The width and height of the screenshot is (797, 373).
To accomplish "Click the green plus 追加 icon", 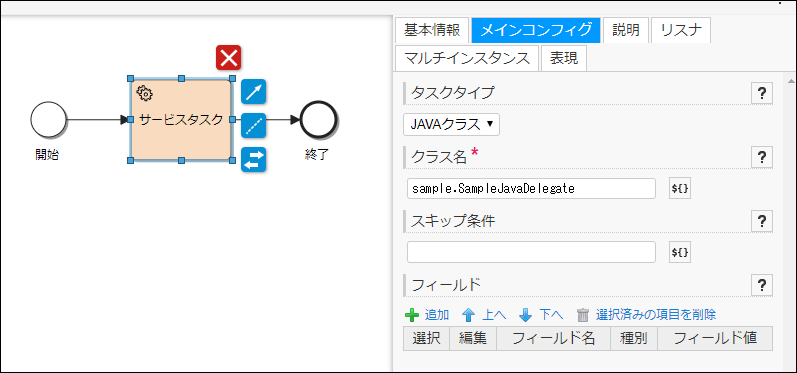I will 411,315.
